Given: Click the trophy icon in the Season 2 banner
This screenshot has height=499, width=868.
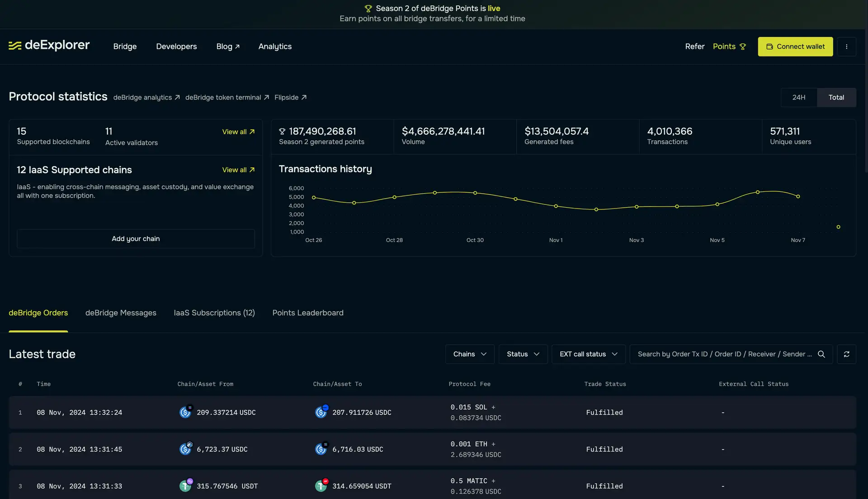Looking at the screenshot, I should (x=368, y=9).
